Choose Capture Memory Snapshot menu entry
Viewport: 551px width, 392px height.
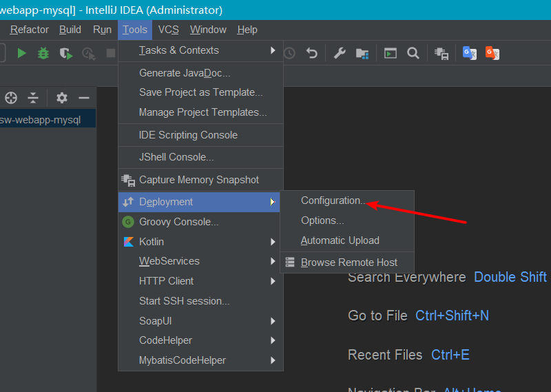point(200,180)
